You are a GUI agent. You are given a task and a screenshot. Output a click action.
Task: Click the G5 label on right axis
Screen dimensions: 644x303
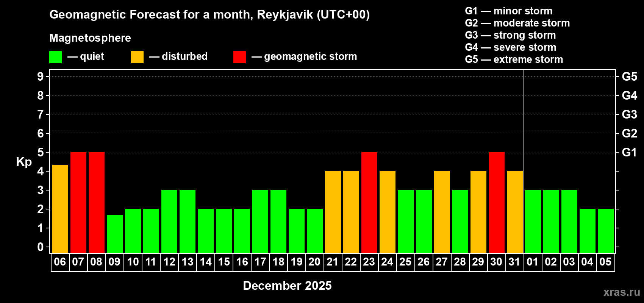click(x=629, y=77)
